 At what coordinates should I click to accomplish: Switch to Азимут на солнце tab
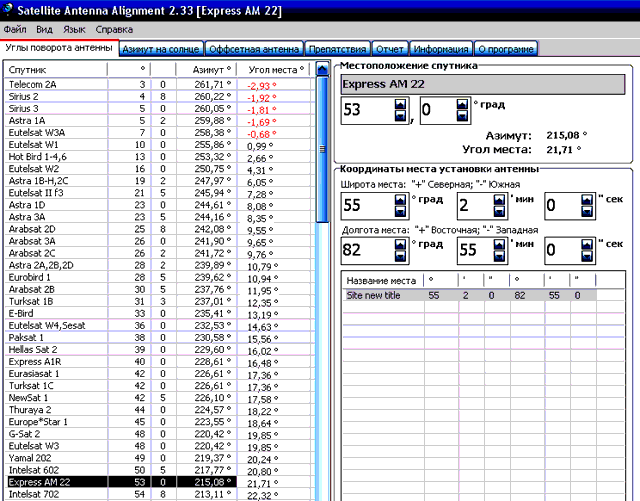[161, 49]
